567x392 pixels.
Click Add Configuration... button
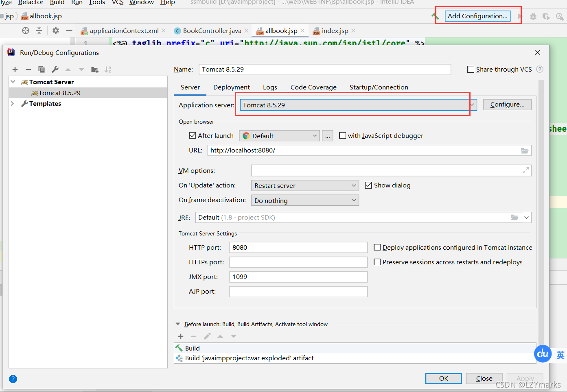(x=477, y=16)
